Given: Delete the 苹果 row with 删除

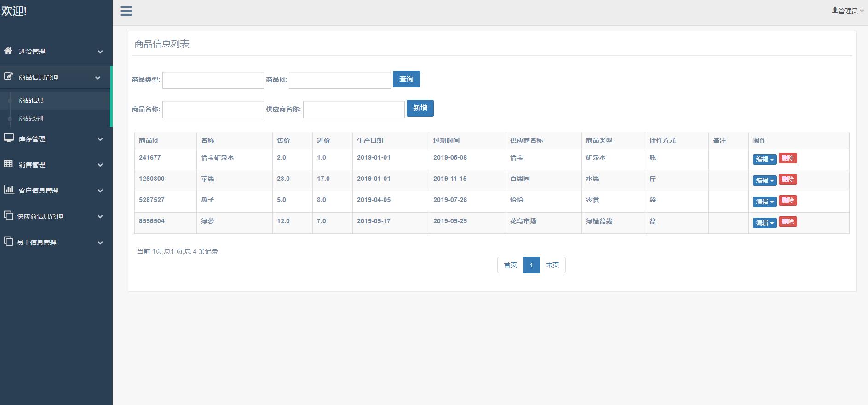Looking at the screenshot, I should (788, 179).
